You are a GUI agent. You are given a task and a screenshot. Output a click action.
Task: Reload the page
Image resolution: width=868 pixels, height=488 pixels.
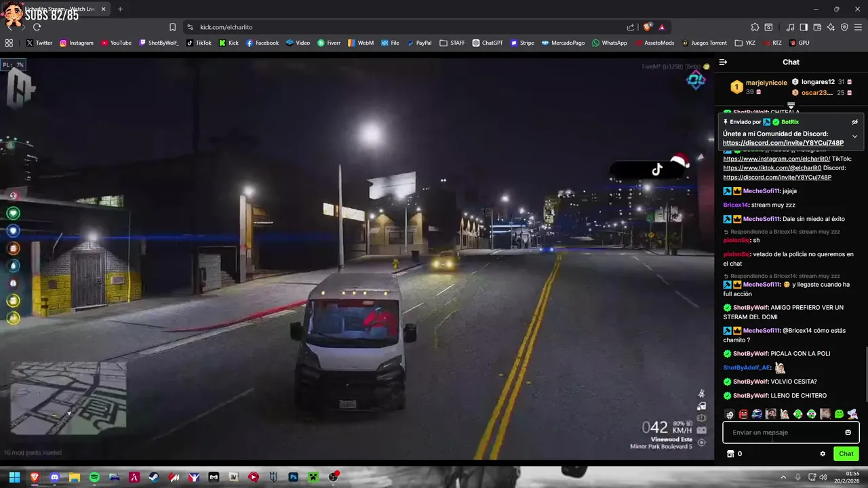[x=37, y=27]
